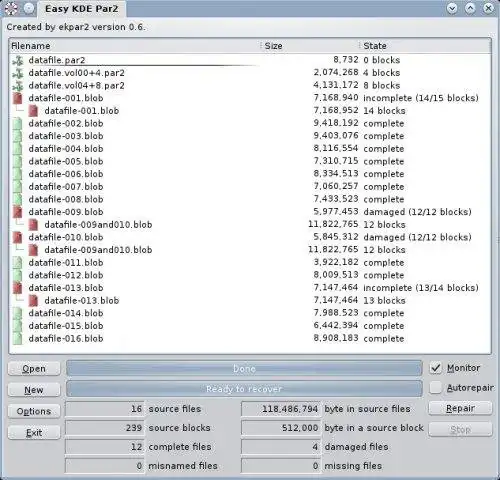Click the Ready to recover progress bar
The height and width of the screenshot is (480, 500).
[x=244, y=389]
